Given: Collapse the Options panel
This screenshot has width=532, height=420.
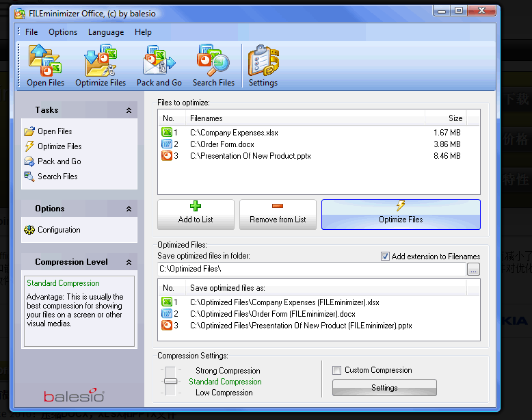Looking at the screenshot, I should click(129, 209).
